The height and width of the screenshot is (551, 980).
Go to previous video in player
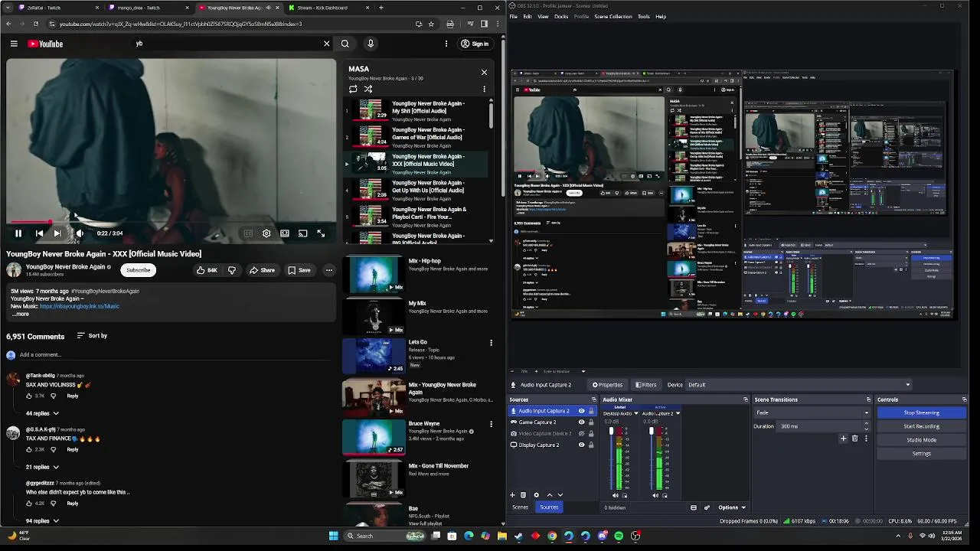pyautogui.click(x=40, y=233)
